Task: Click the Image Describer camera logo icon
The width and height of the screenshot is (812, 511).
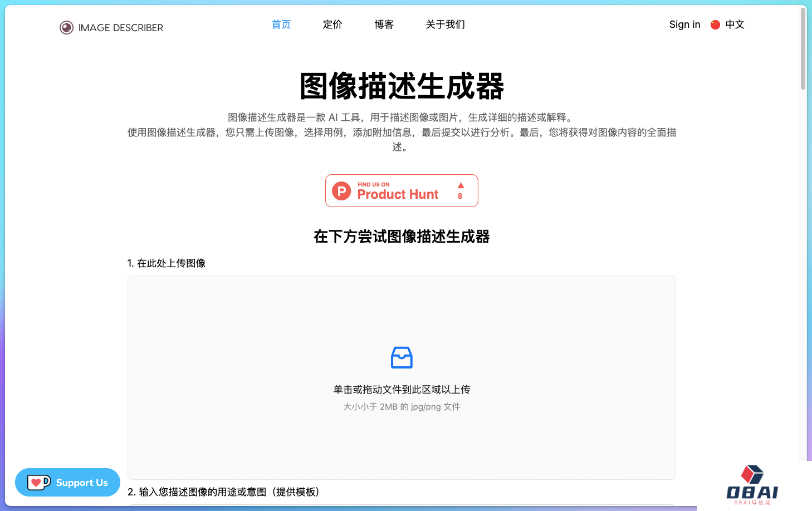Action: (66, 27)
